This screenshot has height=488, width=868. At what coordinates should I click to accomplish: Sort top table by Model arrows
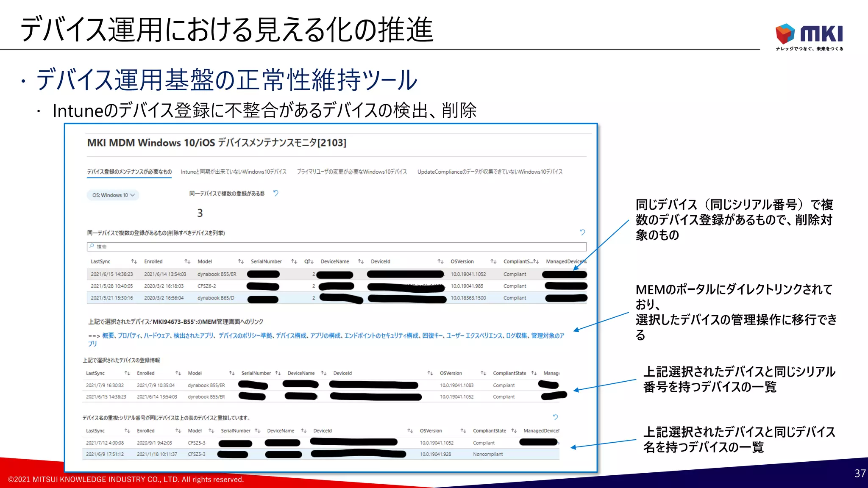(x=241, y=261)
